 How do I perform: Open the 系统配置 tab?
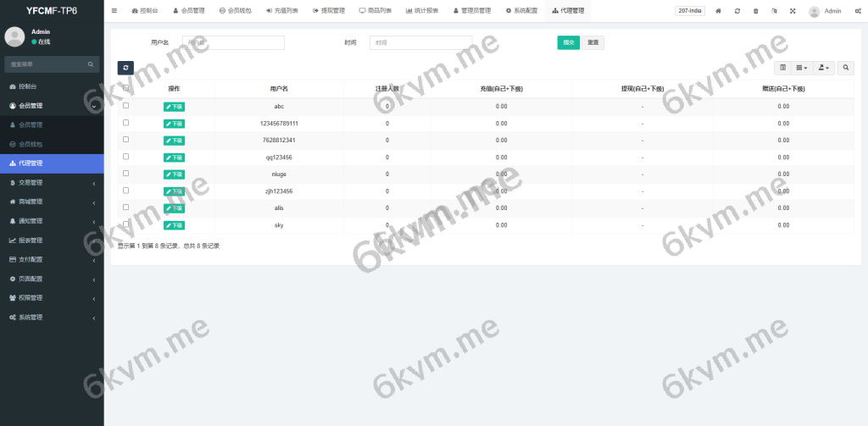521,11
